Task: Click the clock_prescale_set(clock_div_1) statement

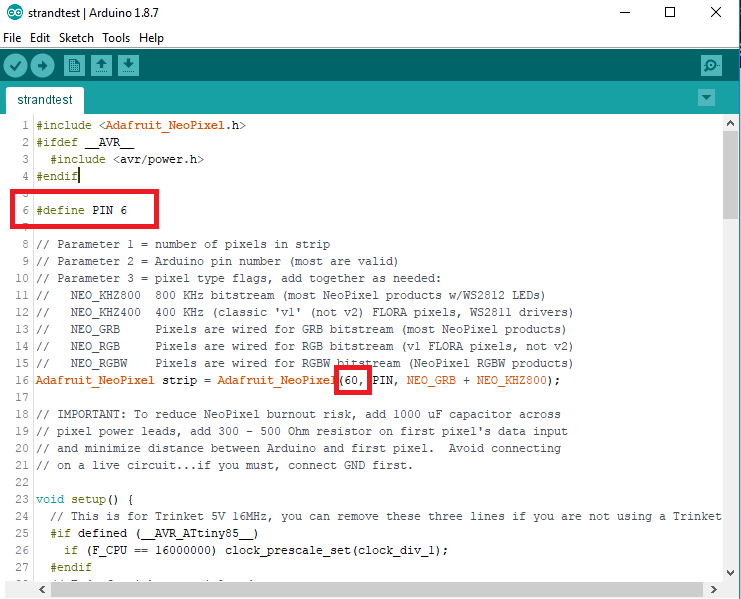Action: 336,550
